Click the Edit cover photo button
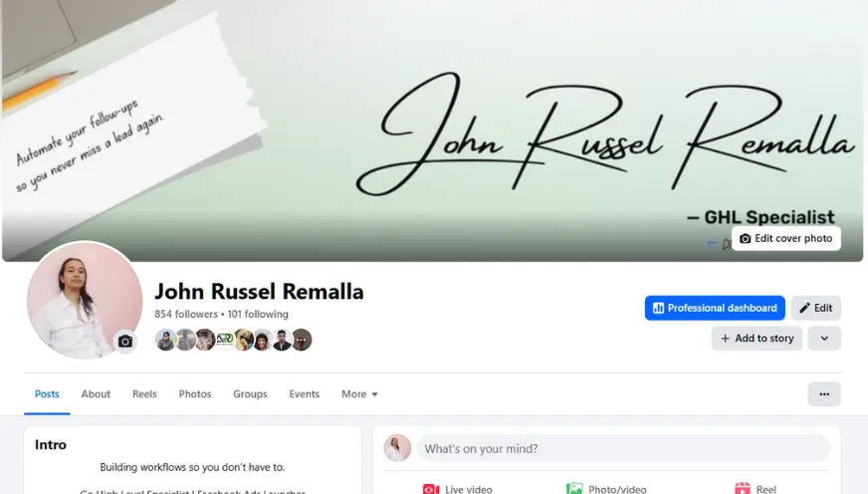Screen dimensions: 868x494 pyautogui.click(x=786, y=238)
